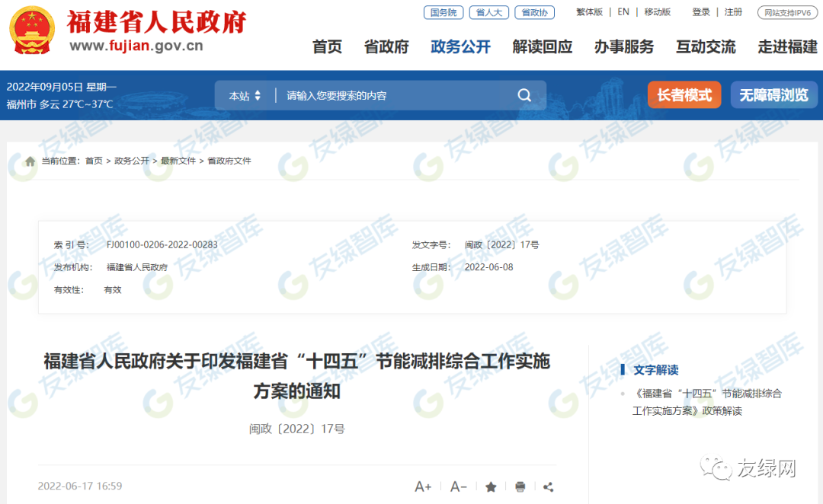823x504 pixels.
Task: Open the 政务公开 navigation tab
Action: 460,47
